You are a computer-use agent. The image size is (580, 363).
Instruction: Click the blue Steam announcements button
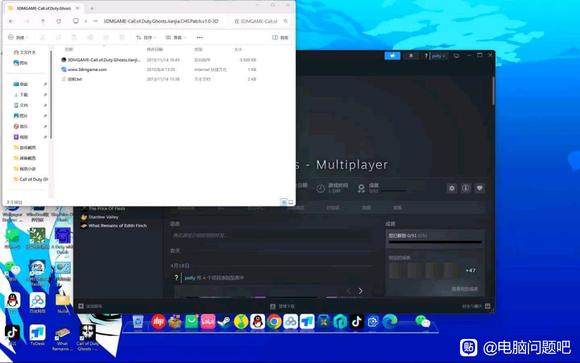click(x=392, y=56)
